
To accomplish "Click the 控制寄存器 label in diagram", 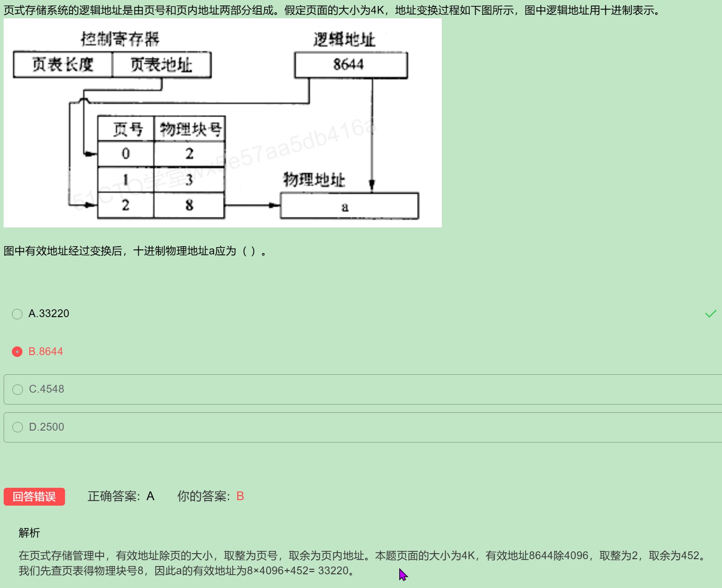I will pyautogui.click(x=120, y=39).
